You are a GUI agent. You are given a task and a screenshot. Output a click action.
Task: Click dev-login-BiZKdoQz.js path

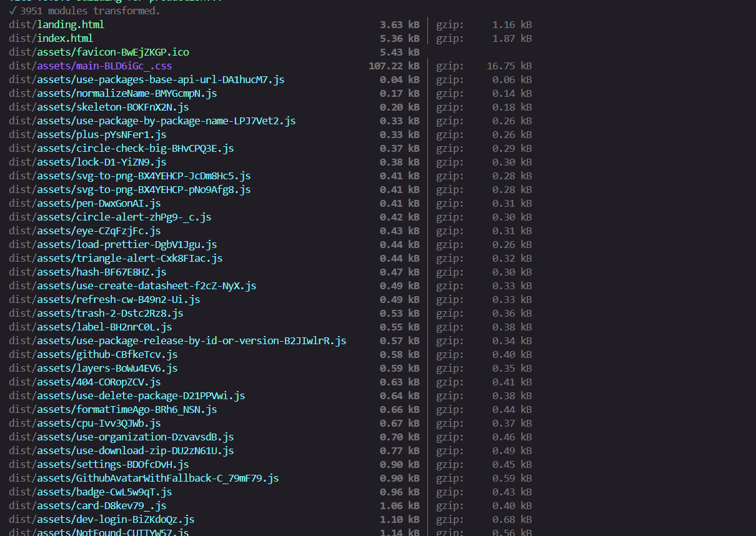click(101, 519)
